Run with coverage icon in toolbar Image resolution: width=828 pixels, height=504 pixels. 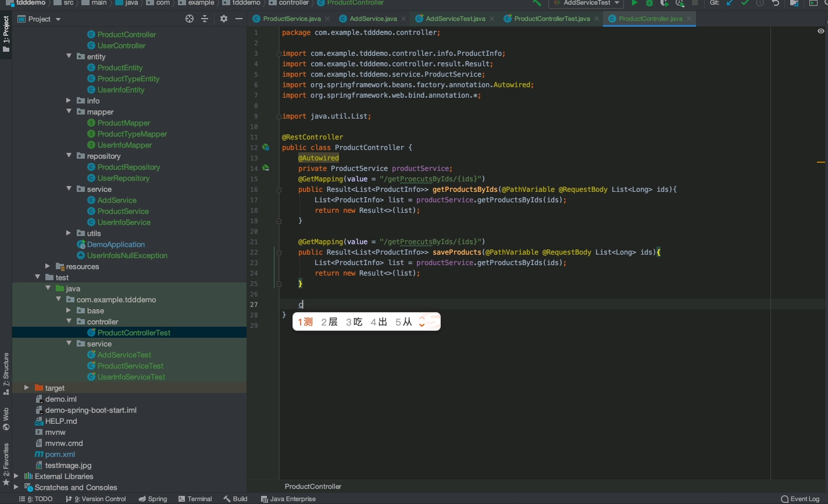pos(664,3)
